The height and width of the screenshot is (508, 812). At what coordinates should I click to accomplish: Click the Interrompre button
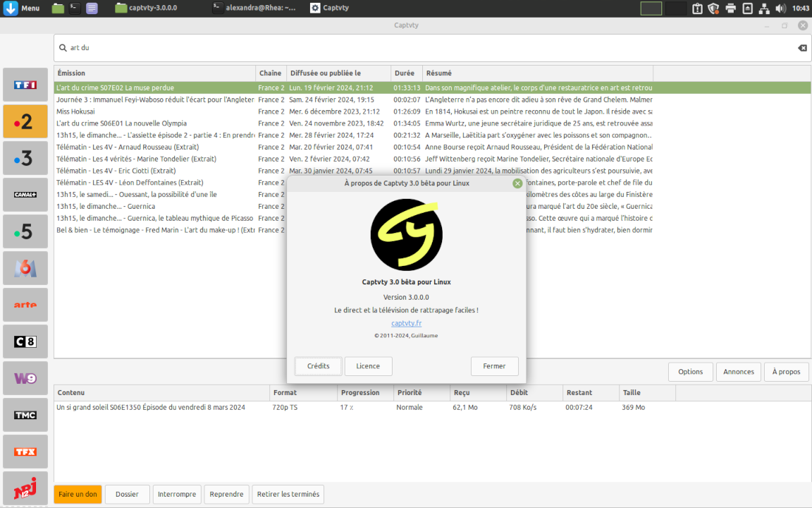pos(177,494)
